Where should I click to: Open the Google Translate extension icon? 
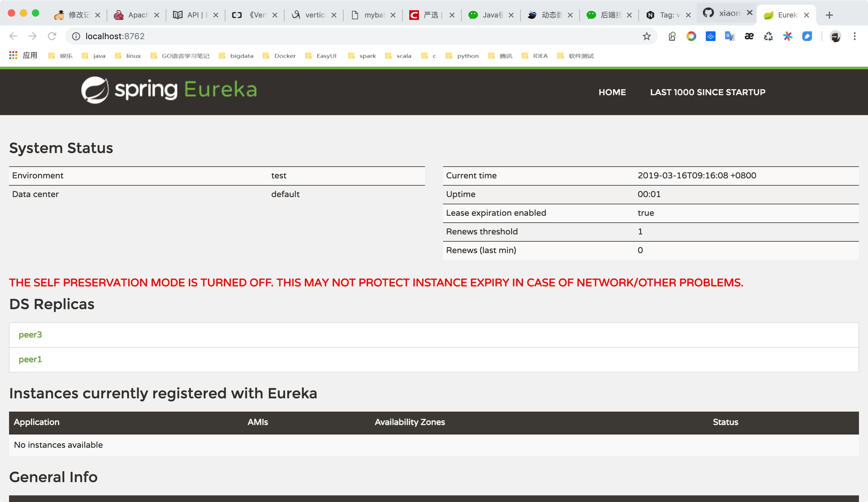click(730, 36)
